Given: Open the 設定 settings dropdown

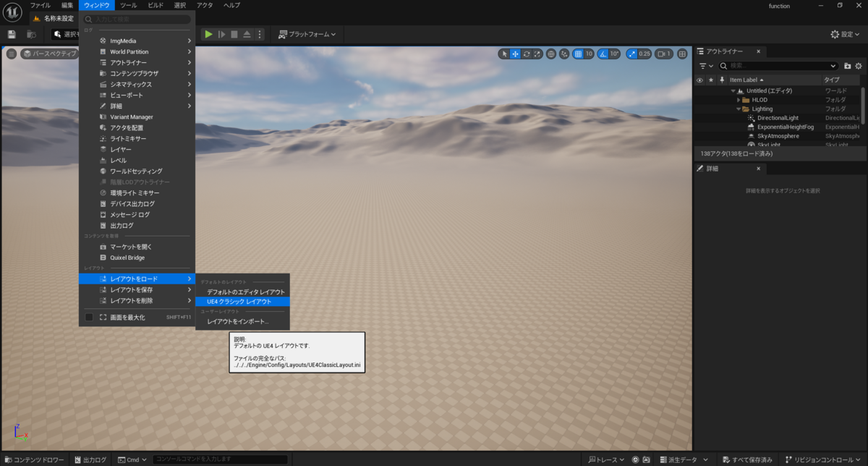Looking at the screenshot, I should tap(846, 34).
